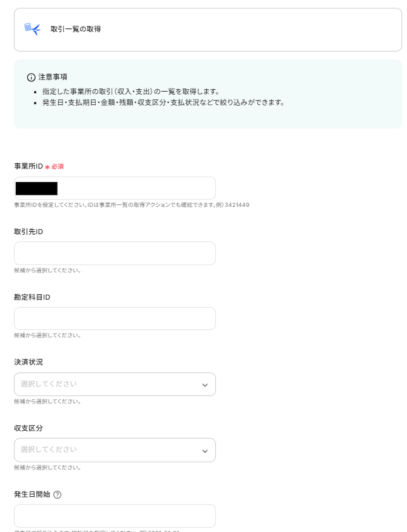Focus the 事業所ID input field
The height and width of the screenshot is (532, 407).
click(x=115, y=188)
